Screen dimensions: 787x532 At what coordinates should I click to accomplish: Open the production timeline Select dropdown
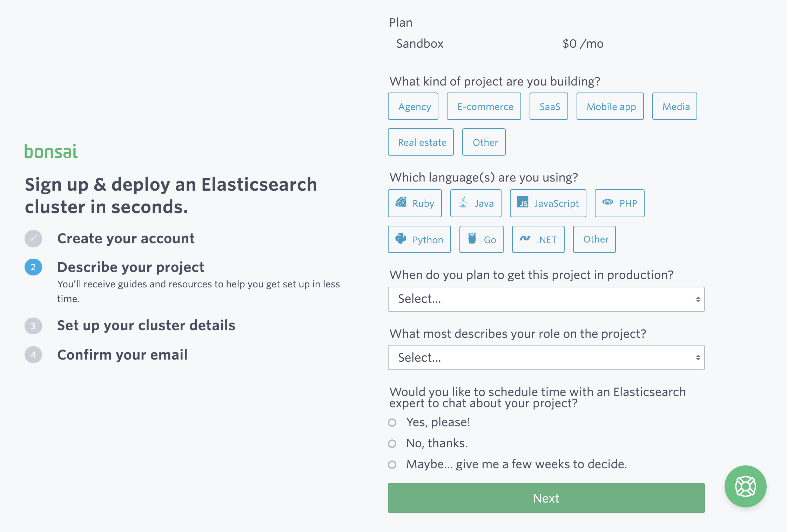click(x=546, y=299)
